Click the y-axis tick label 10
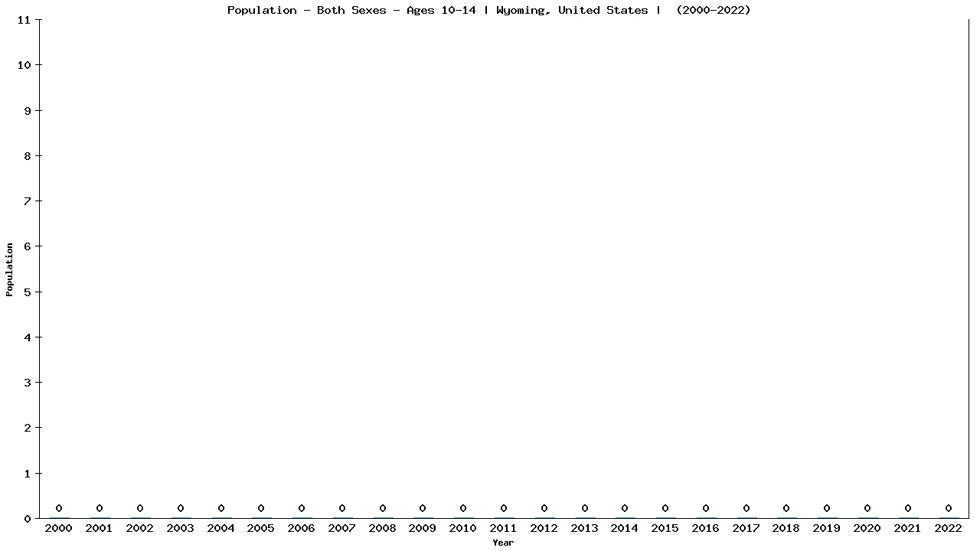This screenshot has height=551, width=980. (24, 65)
